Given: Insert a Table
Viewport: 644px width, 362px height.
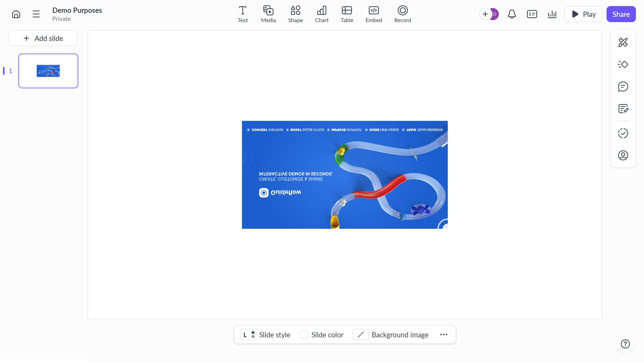Looking at the screenshot, I should pyautogui.click(x=347, y=14).
